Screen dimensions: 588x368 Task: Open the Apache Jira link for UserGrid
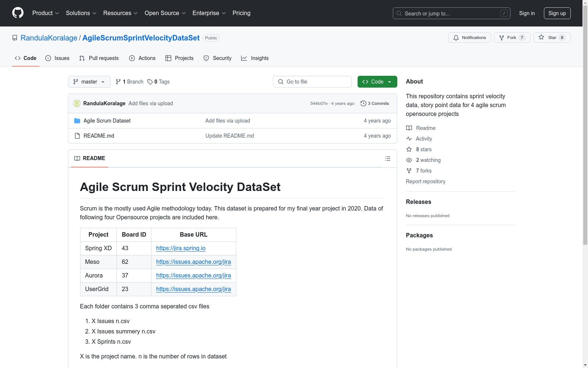(194, 289)
